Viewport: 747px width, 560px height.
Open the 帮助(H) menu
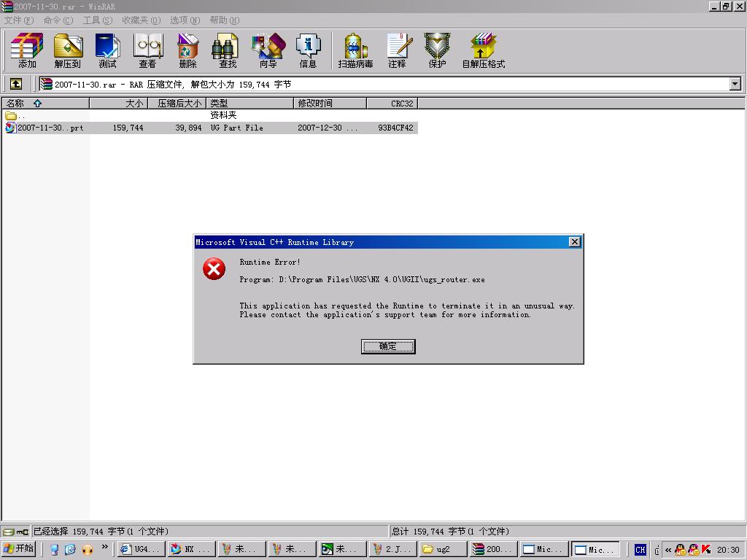click(225, 20)
